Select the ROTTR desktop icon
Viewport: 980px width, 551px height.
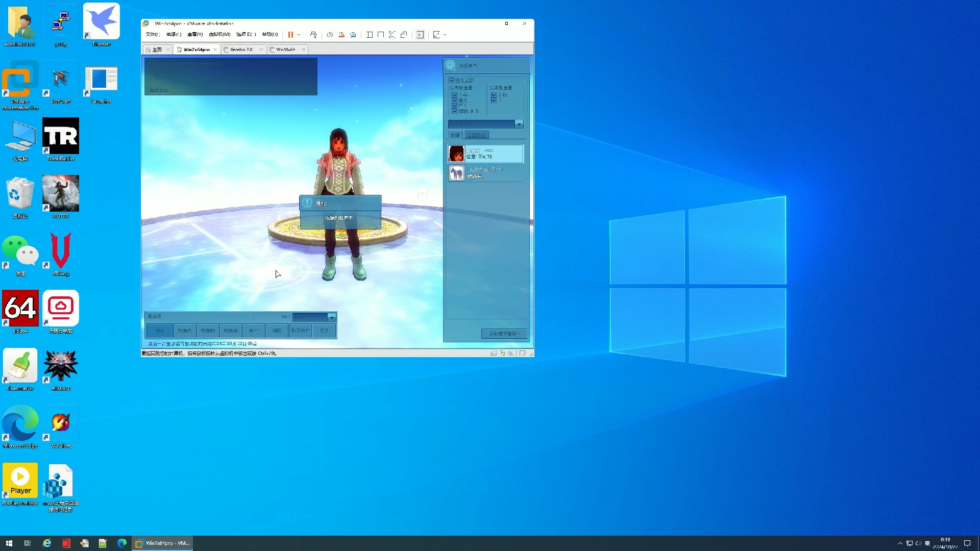point(61,197)
